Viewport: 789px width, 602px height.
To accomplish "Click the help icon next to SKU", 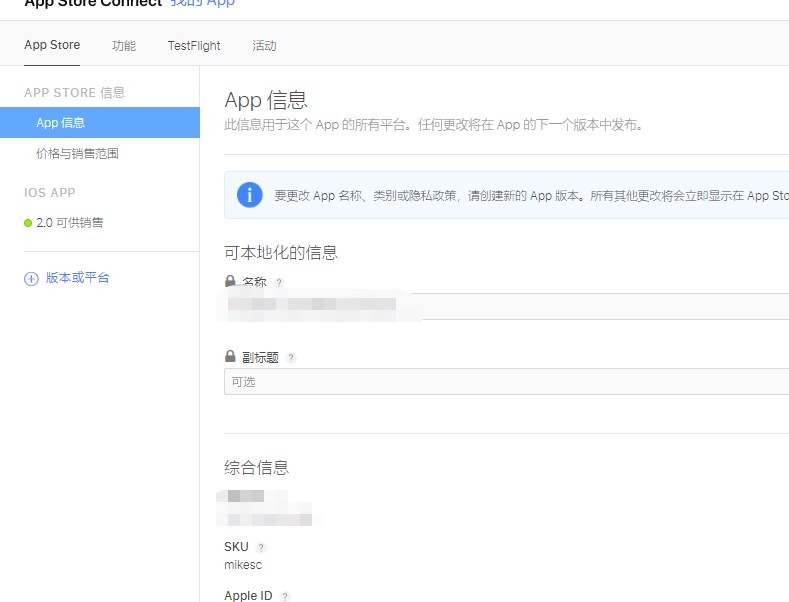I will coord(261,548).
